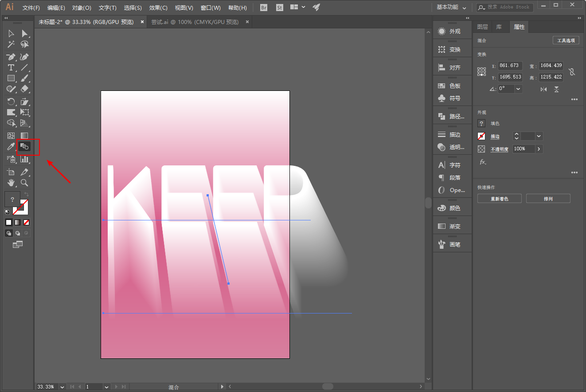Switch to solid Color fill mode

8,222
